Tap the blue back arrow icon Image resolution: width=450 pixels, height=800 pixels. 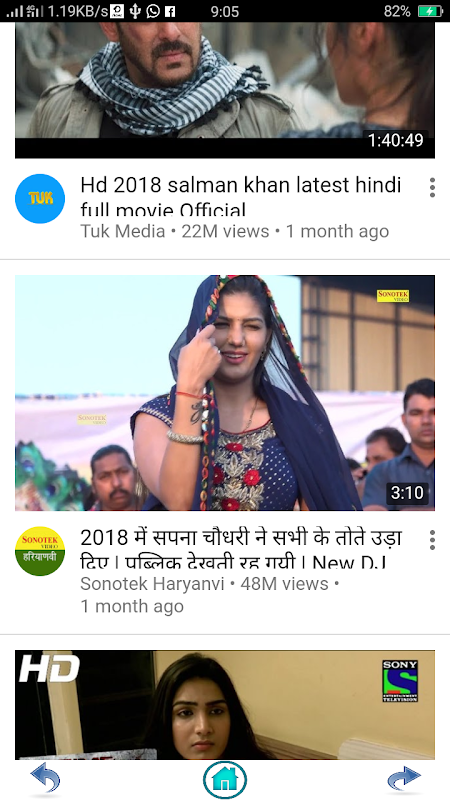click(45, 779)
